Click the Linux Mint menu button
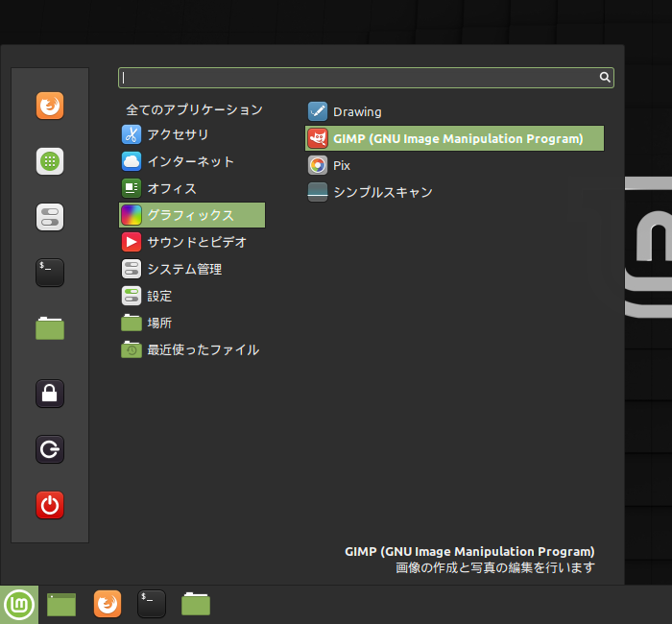The image size is (672, 624). tap(19, 605)
